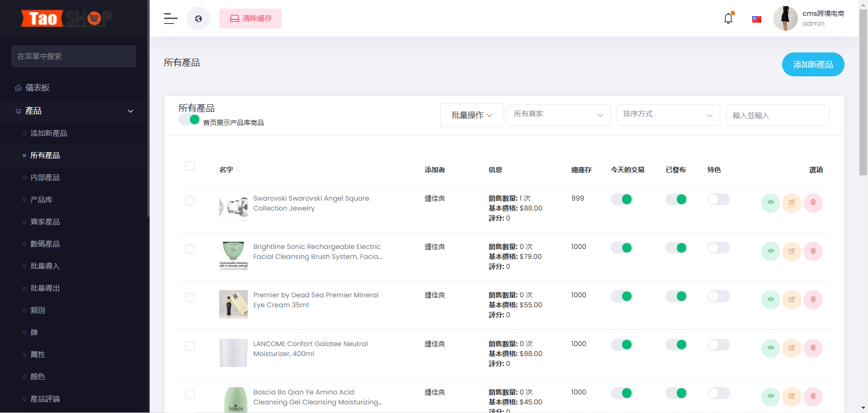The image size is (868, 413).
Task: Check the select-all checkbox in table header
Action: point(190,166)
